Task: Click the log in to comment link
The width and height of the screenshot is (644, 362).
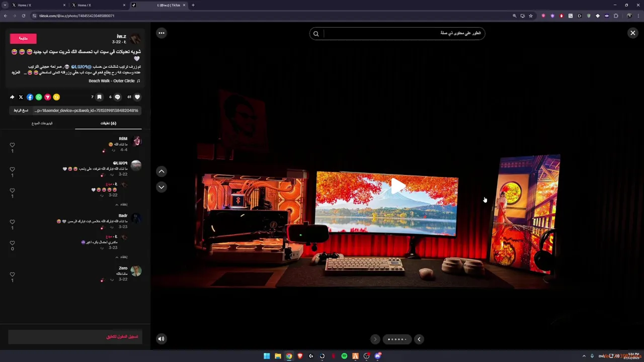Action: pyautogui.click(x=122, y=337)
